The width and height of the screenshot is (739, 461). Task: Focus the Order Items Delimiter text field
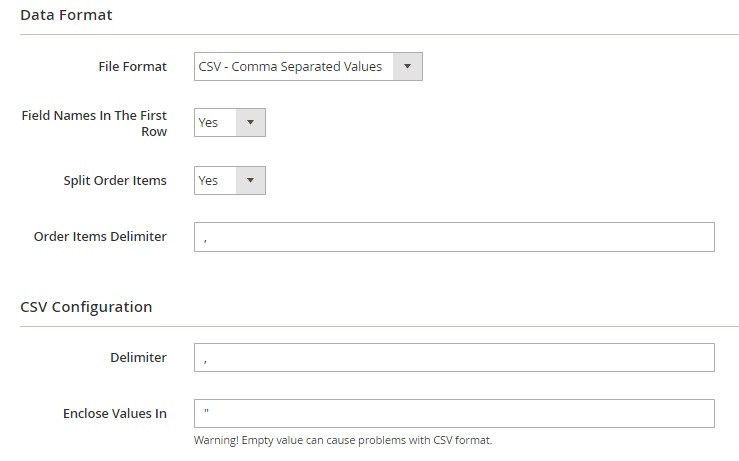(x=454, y=237)
